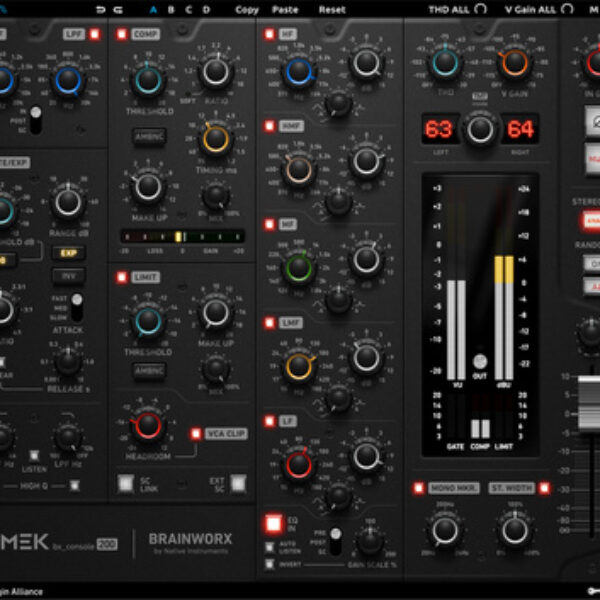
Task: Click the red LF frequency knob
Action: pyautogui.click(x=299, y=465)
